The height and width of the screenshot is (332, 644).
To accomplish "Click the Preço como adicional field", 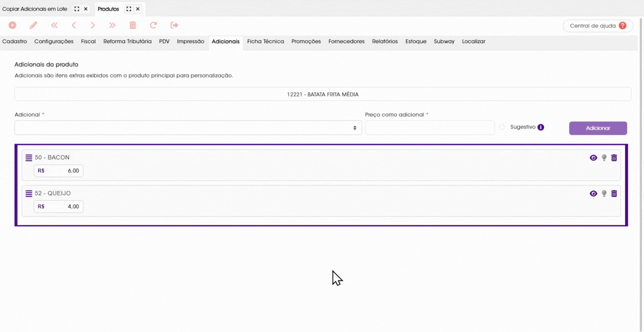I will 430,128.
